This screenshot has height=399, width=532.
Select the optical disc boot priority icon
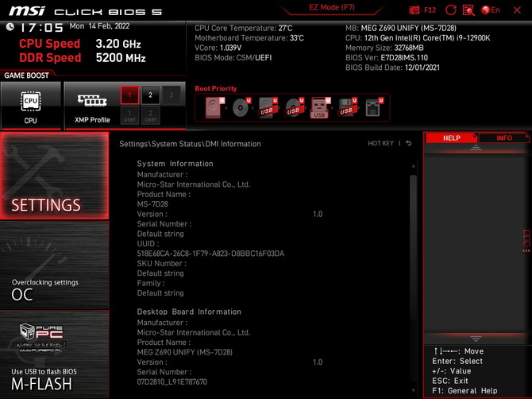pyautogui.click(x=241, y=107)
